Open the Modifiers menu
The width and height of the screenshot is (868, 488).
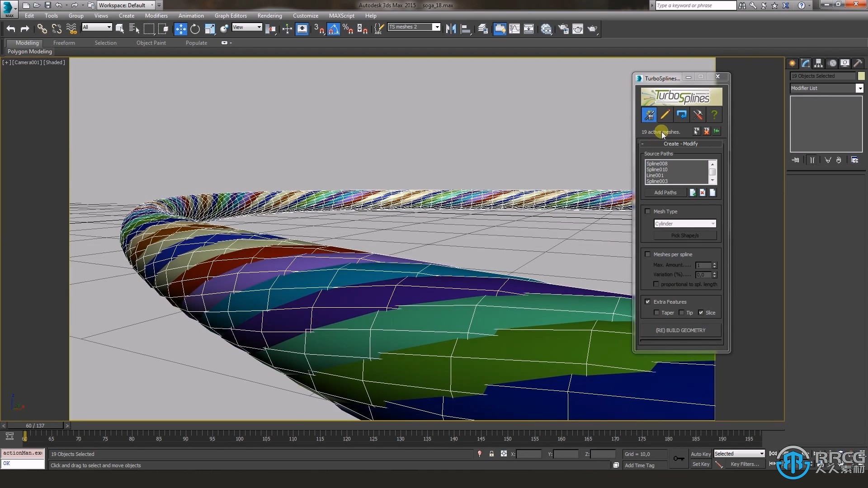point(156,15)
